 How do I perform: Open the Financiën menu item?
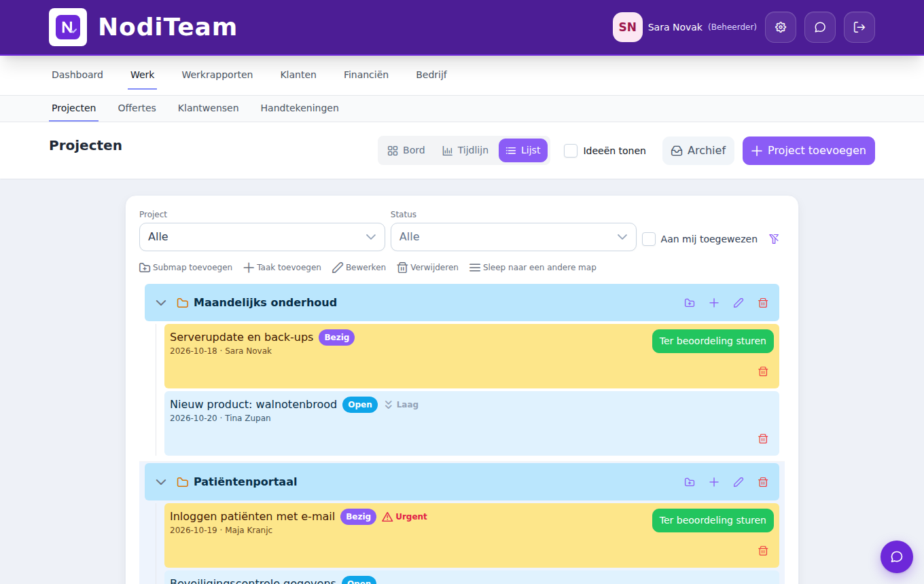(366, 75)
